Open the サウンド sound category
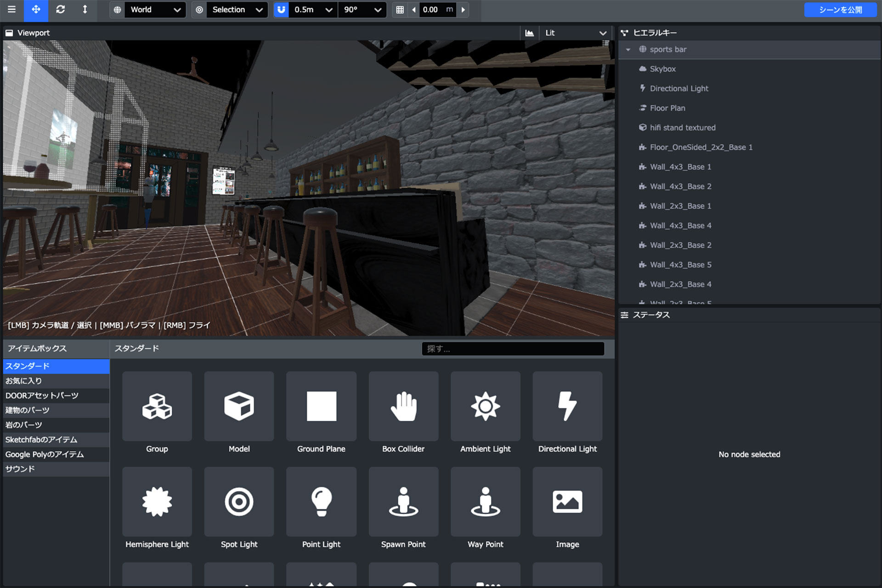 (x=56, y=469)
